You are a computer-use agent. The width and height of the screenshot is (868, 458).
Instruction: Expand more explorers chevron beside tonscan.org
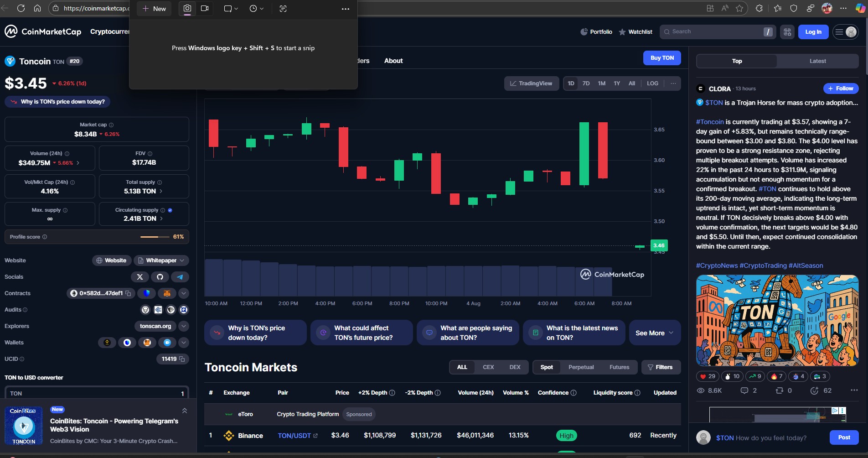point(184,326)
